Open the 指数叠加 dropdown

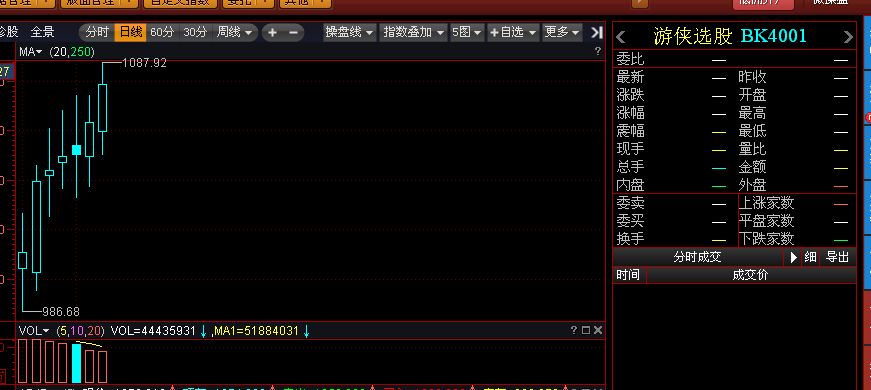tap(414, 32)
